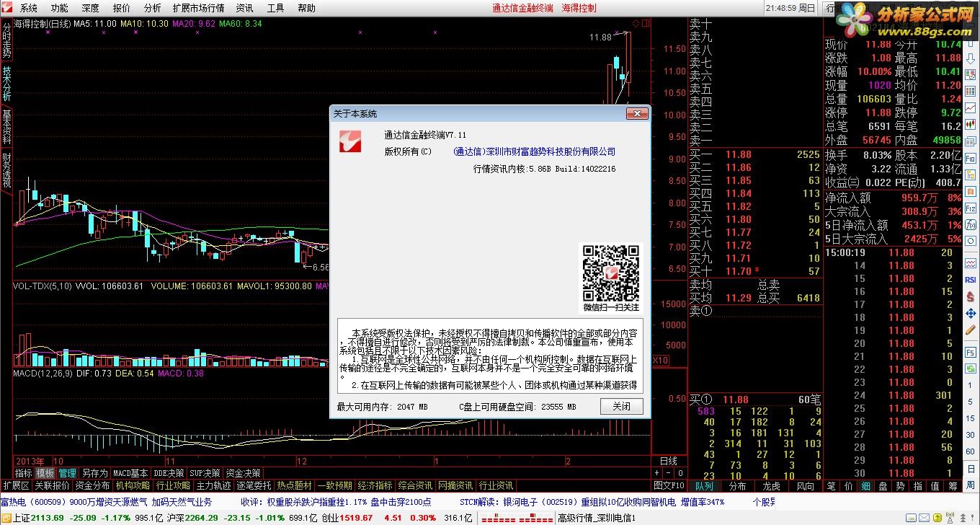Open the 资讯 menu
The height and width of the screenshot is (525, 980).
(244, 8)
